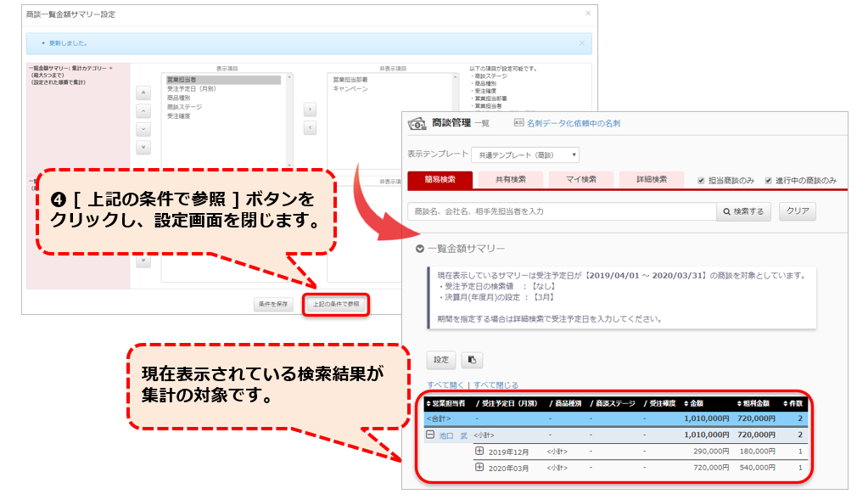Viewport: 868px width, 494px height.
Task: Move selected item up one position
Action: (143, 110)
